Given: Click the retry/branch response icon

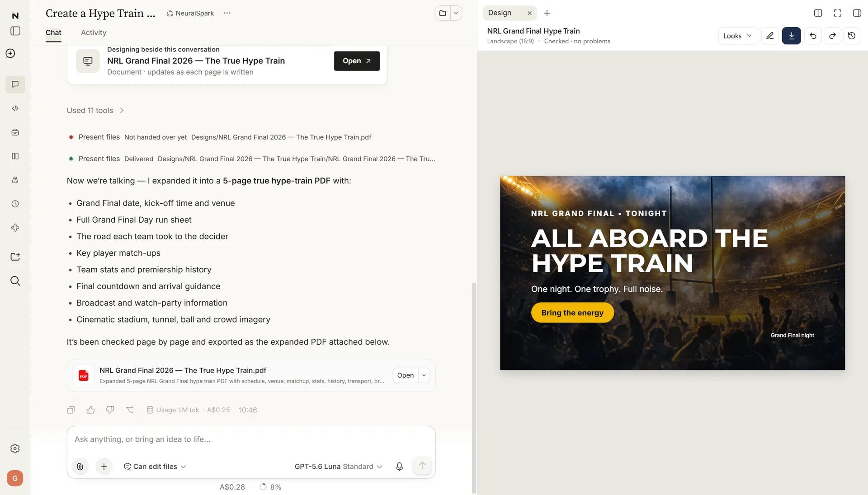Looking at the screenshot, I should pyautogui.click(x=130, y=410).
